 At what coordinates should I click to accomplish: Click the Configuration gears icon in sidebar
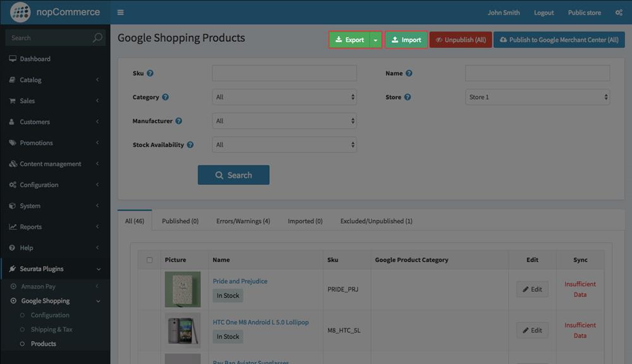pos(13,185)
